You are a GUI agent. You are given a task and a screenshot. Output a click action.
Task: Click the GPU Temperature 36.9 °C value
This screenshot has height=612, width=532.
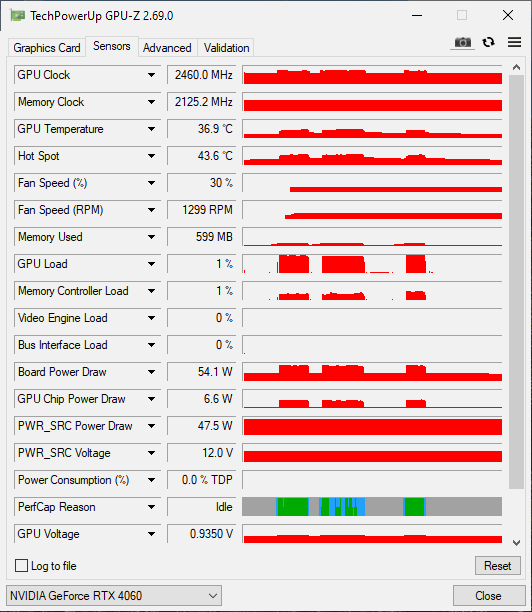click(202, 129)
